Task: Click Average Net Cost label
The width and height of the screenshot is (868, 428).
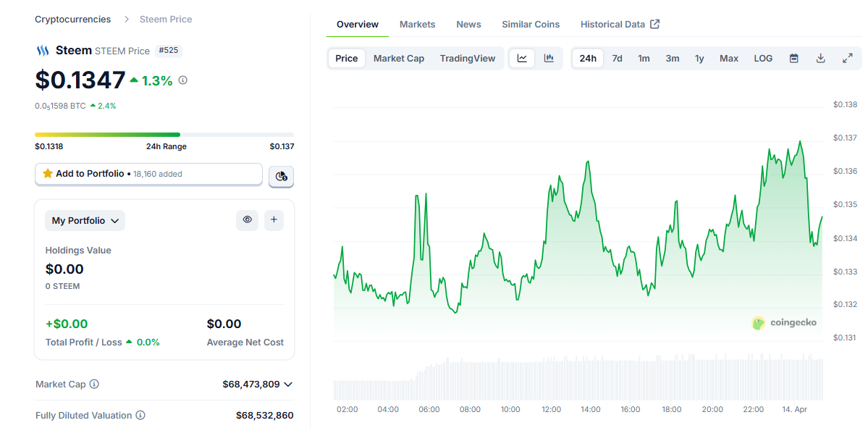Action: (245, 342)
